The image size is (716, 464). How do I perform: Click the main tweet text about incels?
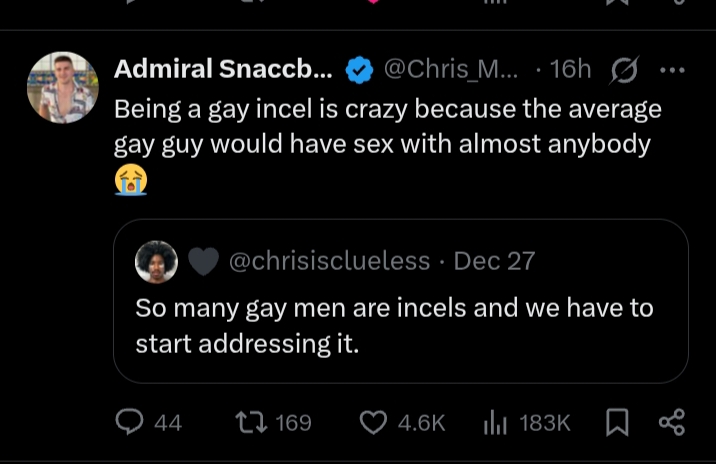click(387, 125)
